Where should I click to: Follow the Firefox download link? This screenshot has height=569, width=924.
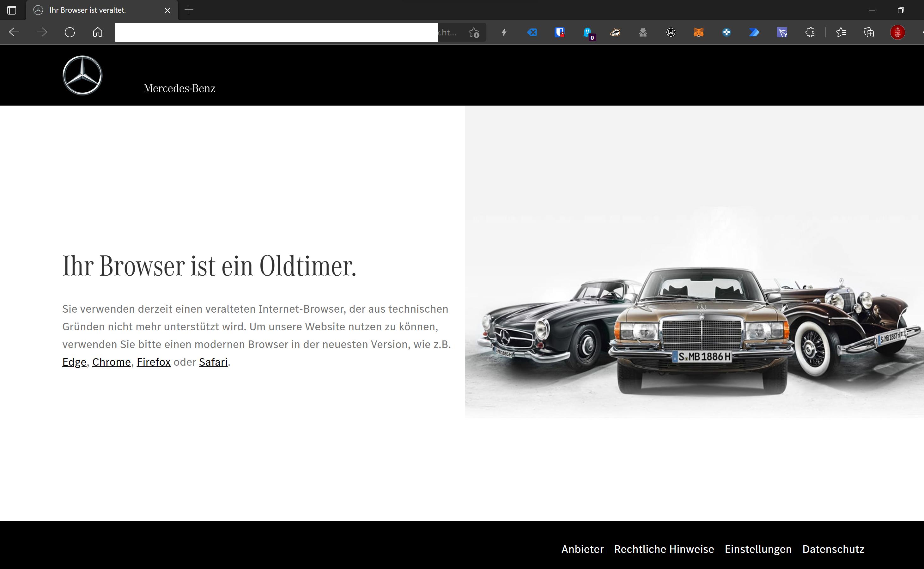click(154, 362)
